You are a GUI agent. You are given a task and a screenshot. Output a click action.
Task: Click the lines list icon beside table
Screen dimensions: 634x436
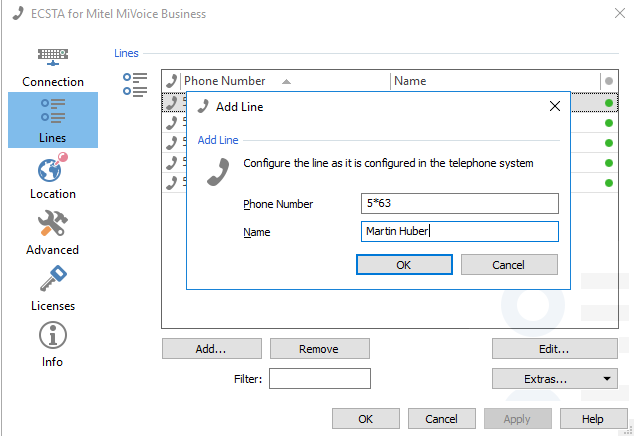point(135,84)
